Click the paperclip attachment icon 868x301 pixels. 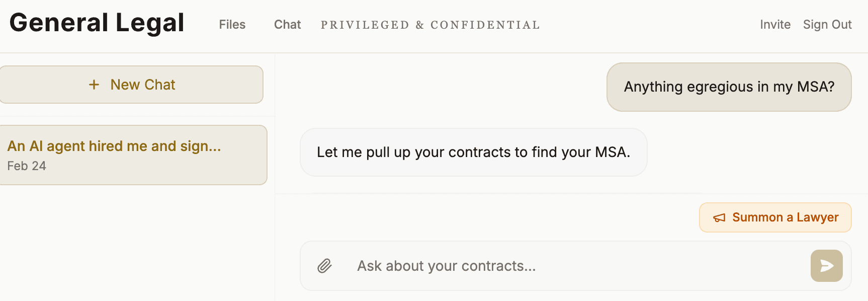[324, 266]
